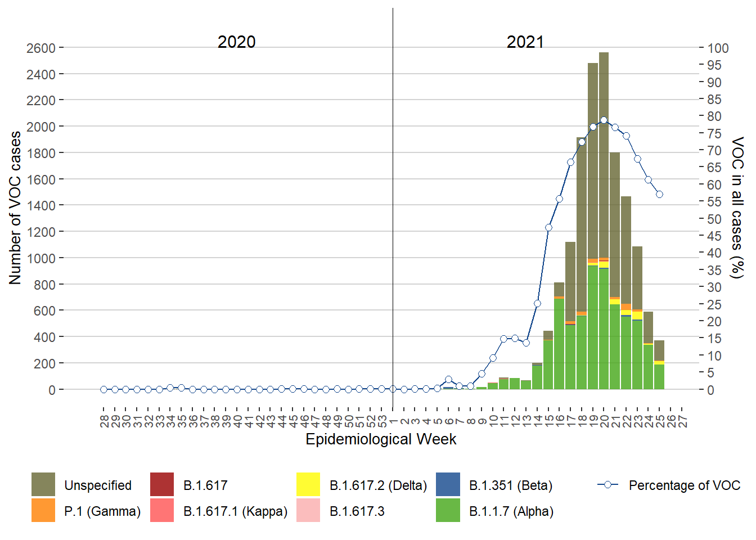Screen dimensions: 756x540
Task: Select the blue B.1.351 (Beta) swatch
Action: coord(448,485)
